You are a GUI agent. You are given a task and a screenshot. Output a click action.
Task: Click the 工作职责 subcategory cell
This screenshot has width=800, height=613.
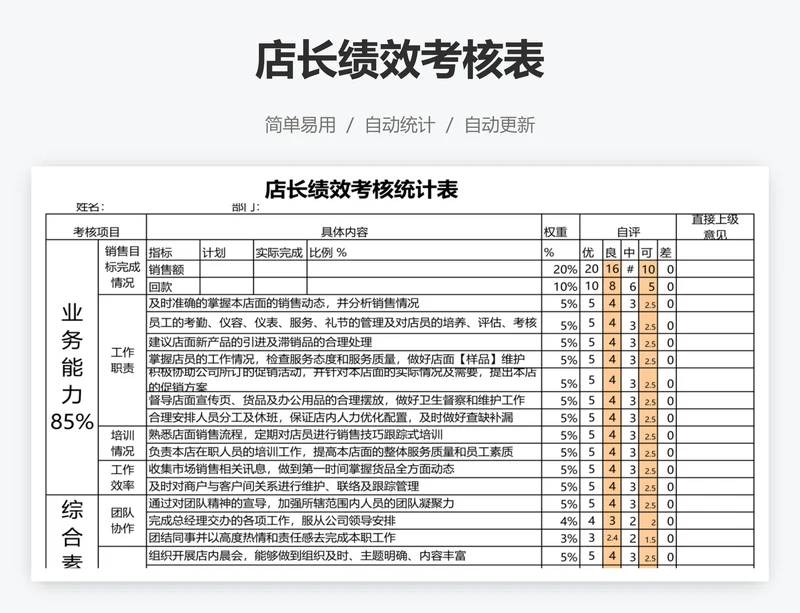[122, 360]
